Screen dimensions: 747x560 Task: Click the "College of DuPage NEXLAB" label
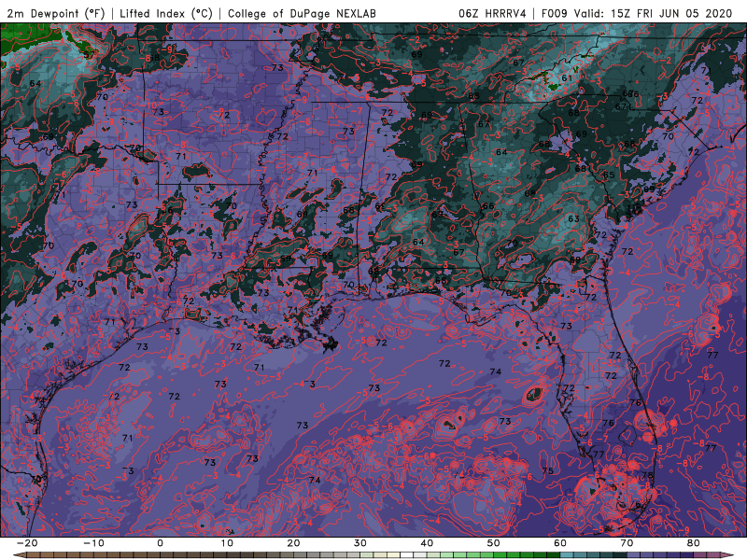pyautogui.click(x=302, y=13)
